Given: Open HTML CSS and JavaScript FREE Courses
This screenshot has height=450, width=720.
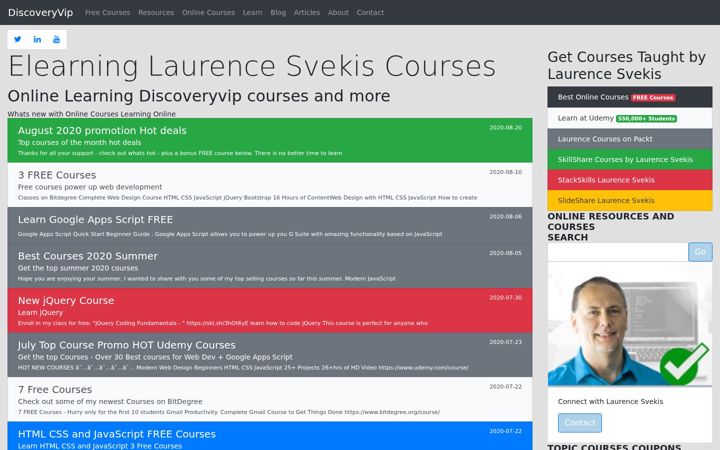Looking at the screenshot, I should click(270, 436).
